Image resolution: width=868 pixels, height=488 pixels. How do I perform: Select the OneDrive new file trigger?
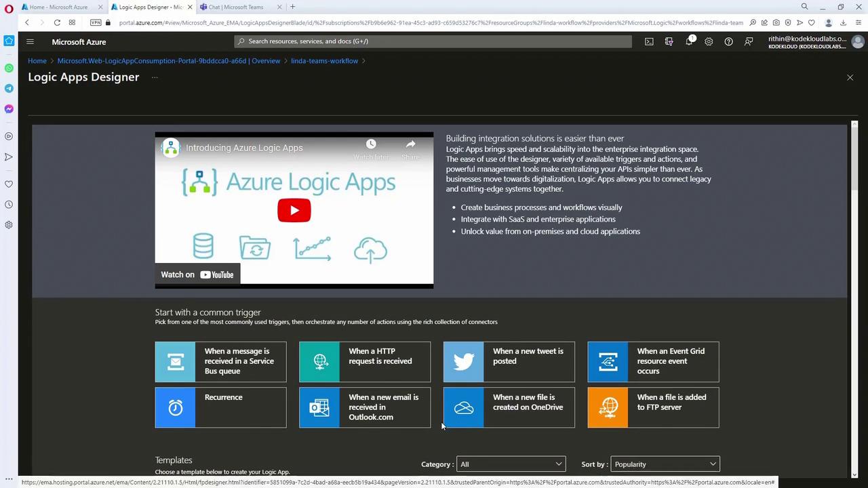click(509, 407)
